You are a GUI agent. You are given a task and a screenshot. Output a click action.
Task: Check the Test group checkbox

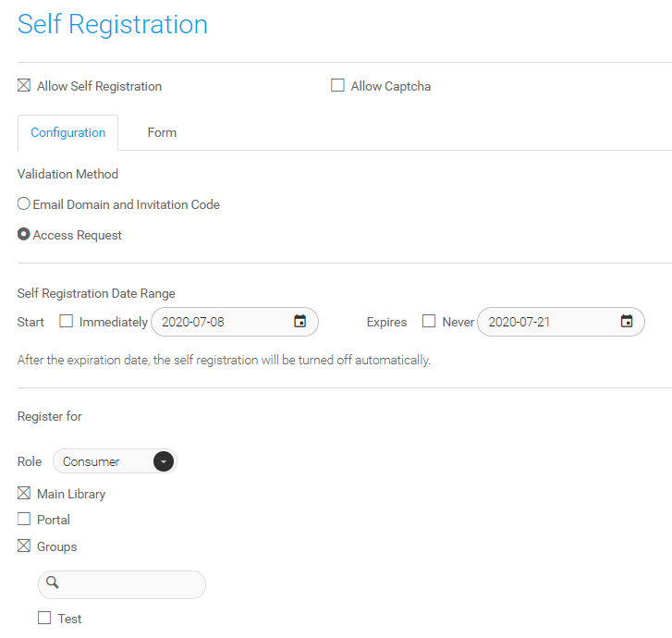[x=44, y=618]
